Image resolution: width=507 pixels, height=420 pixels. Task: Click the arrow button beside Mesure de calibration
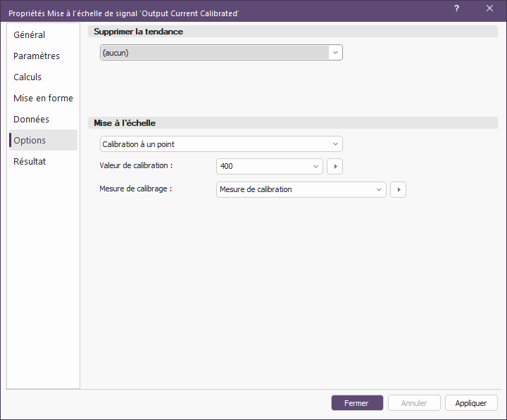pos(398,190)
